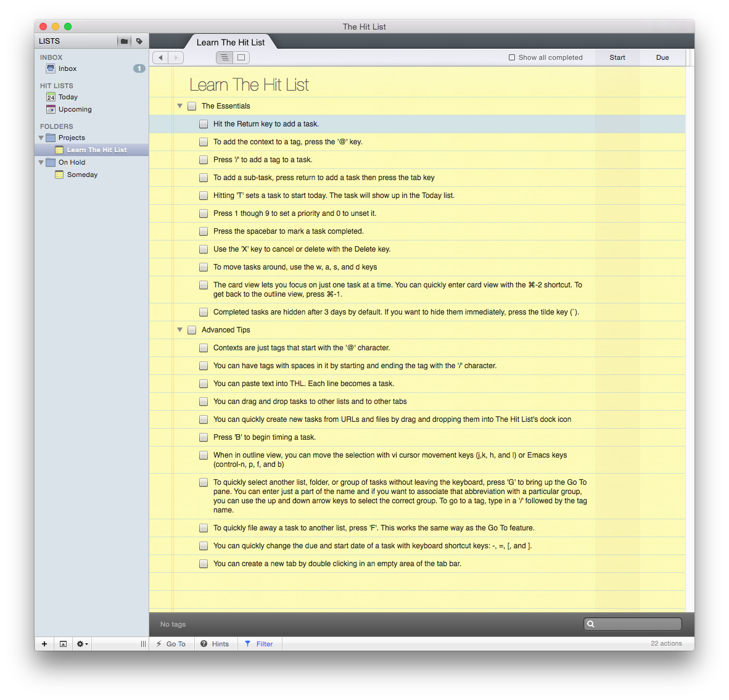Enable the Show all completed checkbox
The width and height of the screenshot is (729, 700).
click(512, 57)
